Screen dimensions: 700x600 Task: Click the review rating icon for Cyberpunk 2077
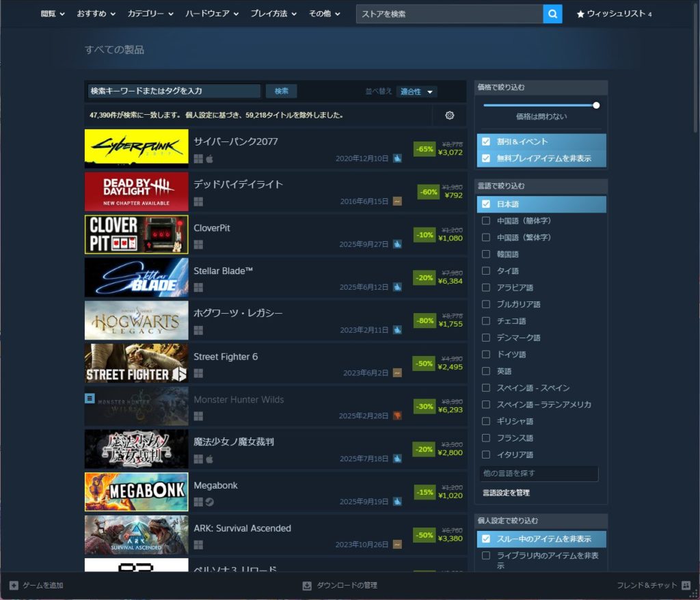click(x=397, y=158)
